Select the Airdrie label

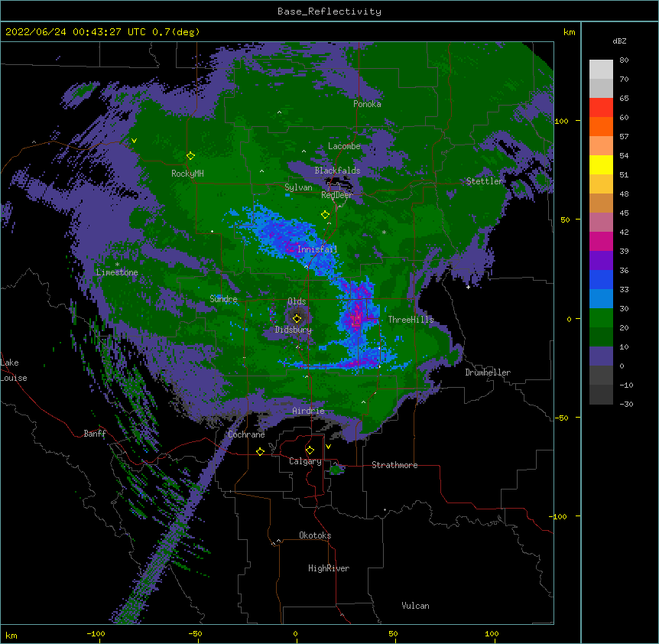point(309,411)
